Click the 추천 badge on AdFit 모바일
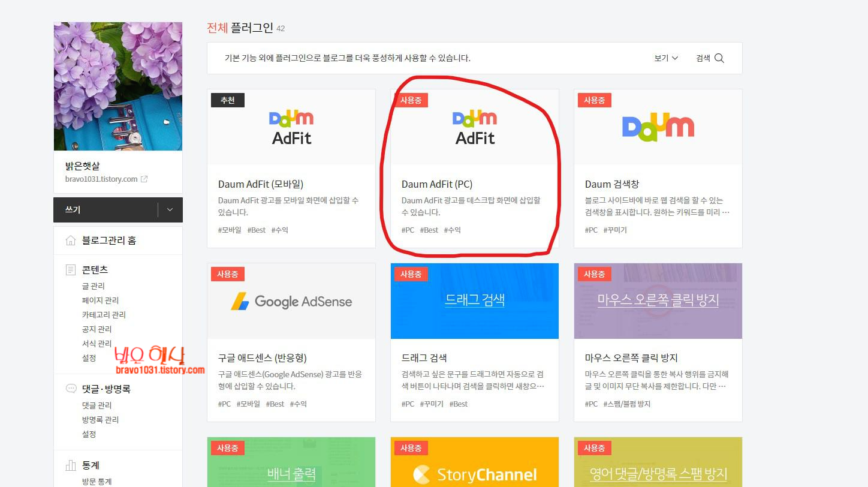Screen dimensions: 868x487 click(x=228, y=100)
